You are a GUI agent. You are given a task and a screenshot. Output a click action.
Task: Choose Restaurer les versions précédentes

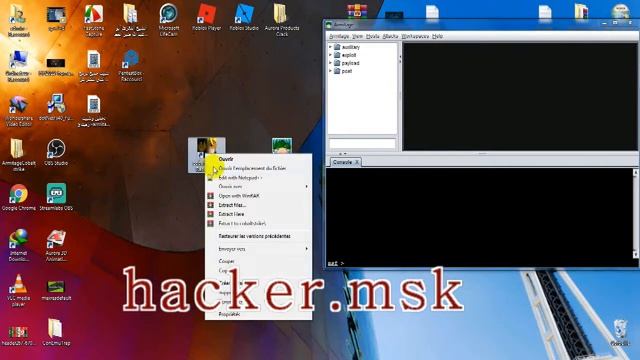(x=258, y=236)
